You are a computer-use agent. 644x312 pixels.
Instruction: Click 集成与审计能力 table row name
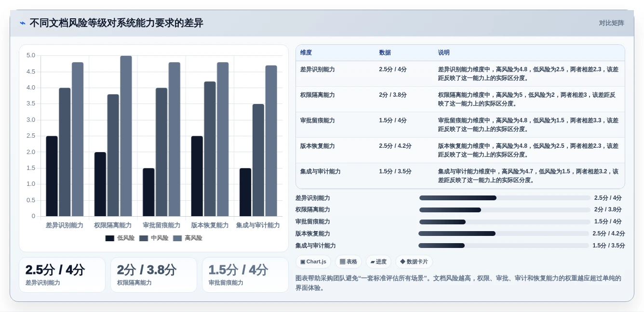tap(320, 171)
